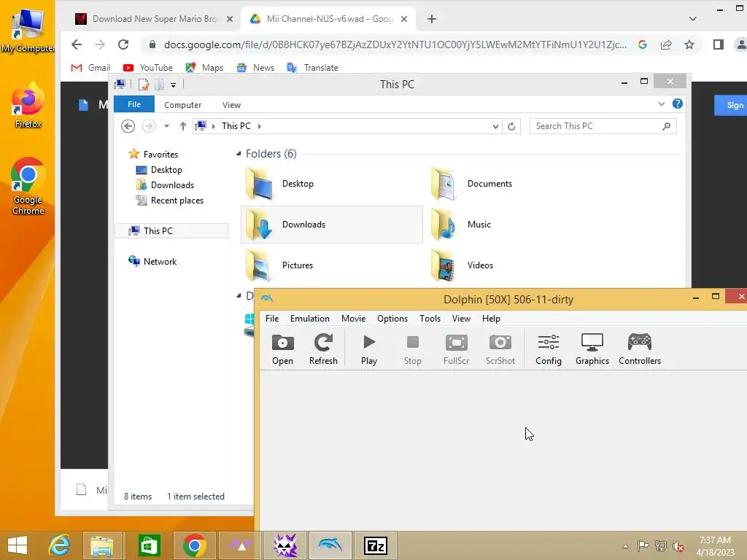Open Config in Dolphin toolbar

click(x=549, y=349)
